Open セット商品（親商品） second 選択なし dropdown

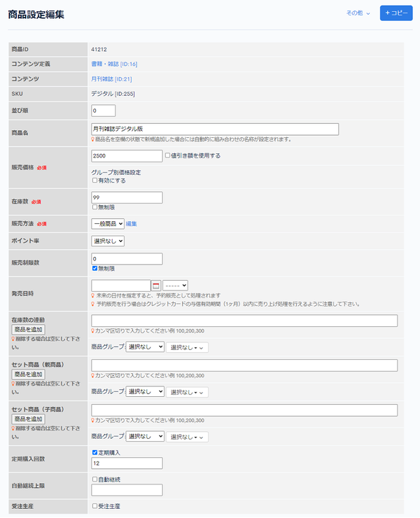click(187, 392)
